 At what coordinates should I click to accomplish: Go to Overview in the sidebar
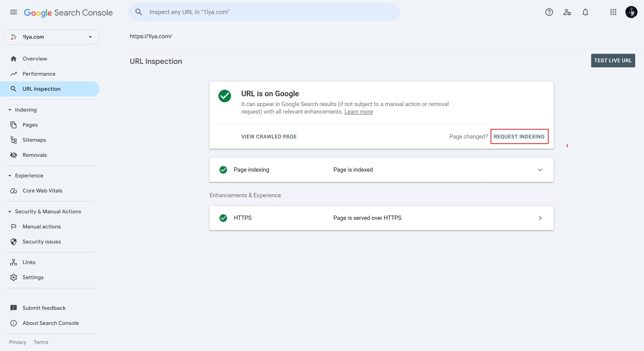click(35, 59)
